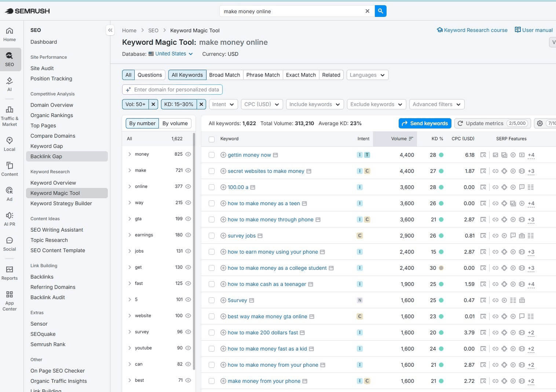The width and height of the screenshot is (556, 392).
Task: Toggle eye icon for 'gta' group
Action: [x=188, y=219]
